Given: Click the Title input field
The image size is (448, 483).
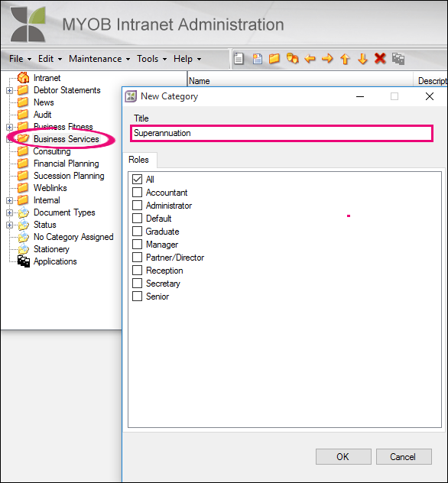Looking at the screenshot, I should click(281, 133).
